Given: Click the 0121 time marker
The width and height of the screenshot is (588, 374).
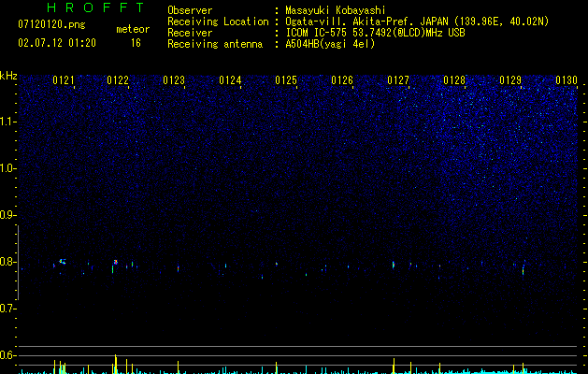Looking at the screenshot, I should pyautogui.click(x=64, y=80).
